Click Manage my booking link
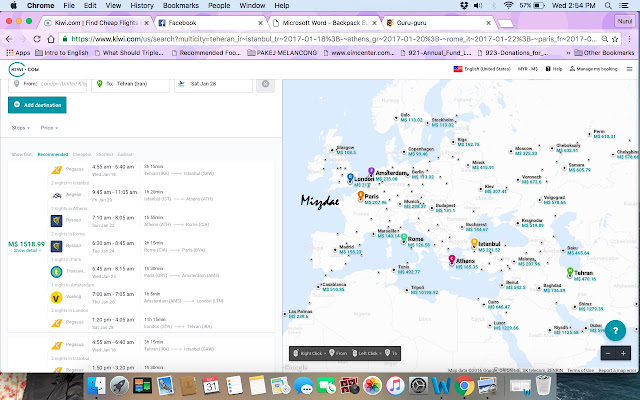The image size is (640, 400). (x=593, y=69)
